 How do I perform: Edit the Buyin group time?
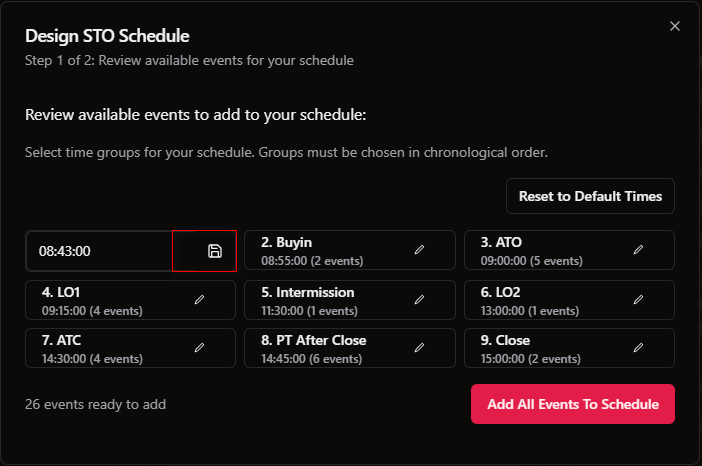[x=419, y=250]
